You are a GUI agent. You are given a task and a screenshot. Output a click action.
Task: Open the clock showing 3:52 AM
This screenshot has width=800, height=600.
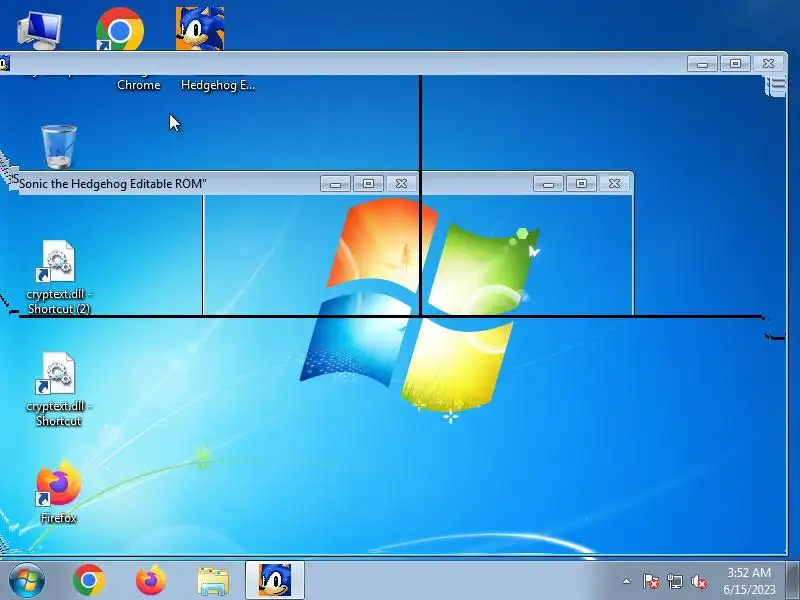749,581
